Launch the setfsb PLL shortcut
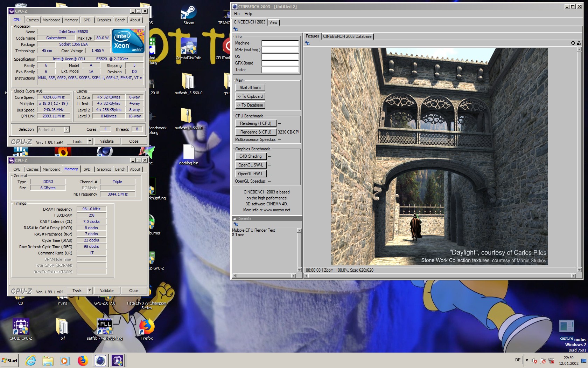588x368 pixels. 105,329
